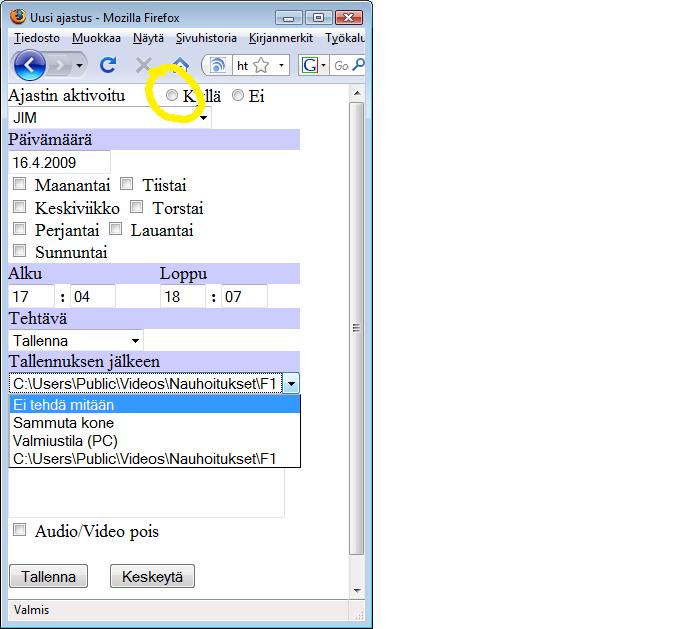Close the Firefox window

click(x=349, y=17)
